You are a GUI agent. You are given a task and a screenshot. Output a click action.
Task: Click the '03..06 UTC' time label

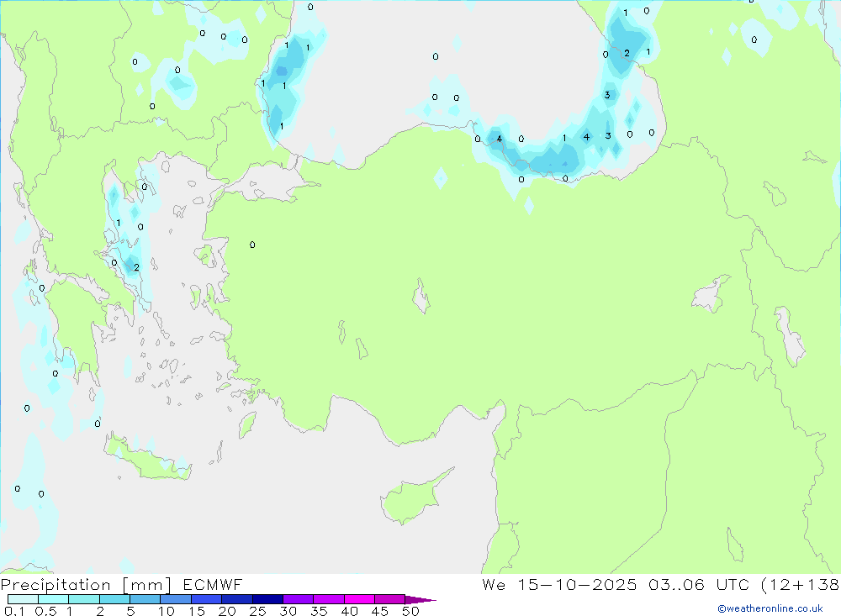(x=698, y=585)
